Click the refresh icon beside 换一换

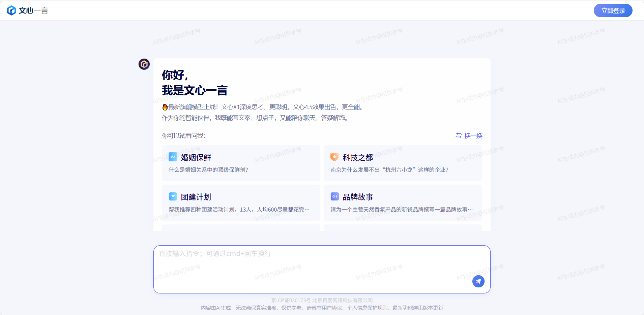tap(458, 135)
